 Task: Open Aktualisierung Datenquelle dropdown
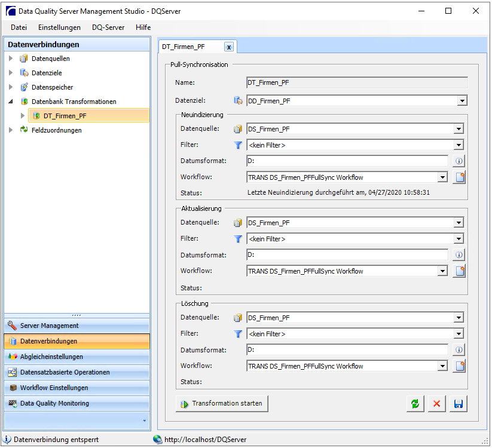(x=459, y=223)
